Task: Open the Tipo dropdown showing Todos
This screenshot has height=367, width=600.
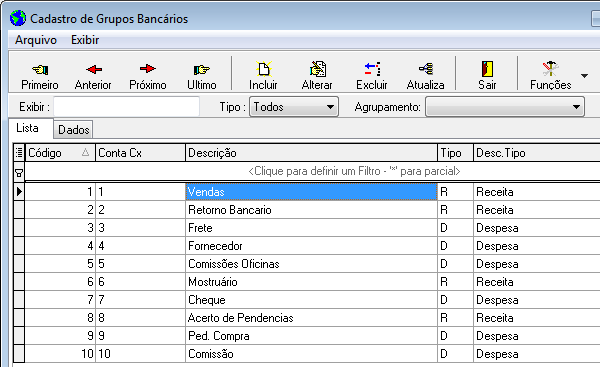Action: [x=294, y=107]
